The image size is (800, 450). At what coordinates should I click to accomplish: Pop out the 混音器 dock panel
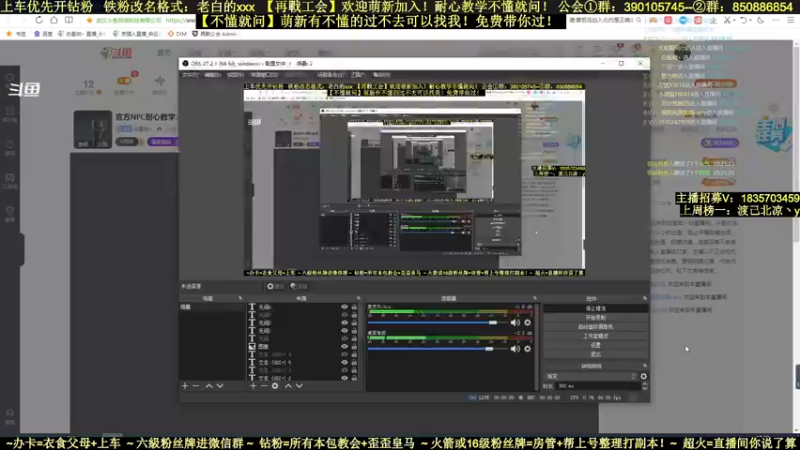535,298
